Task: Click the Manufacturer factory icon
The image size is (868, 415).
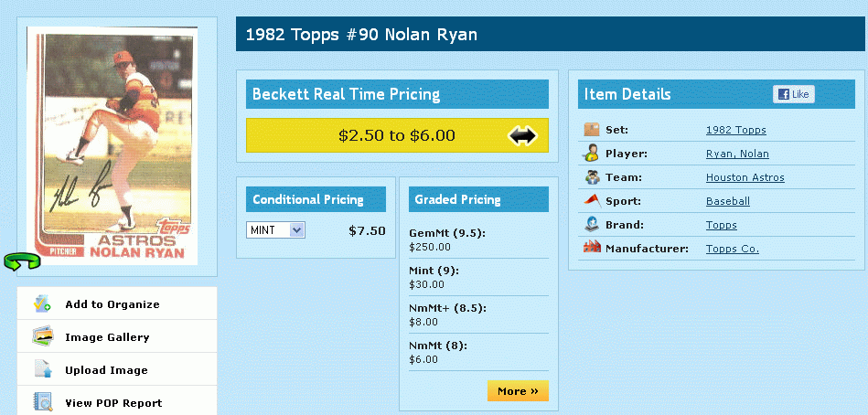Action: pyautogui.click(x=592, y=248)
